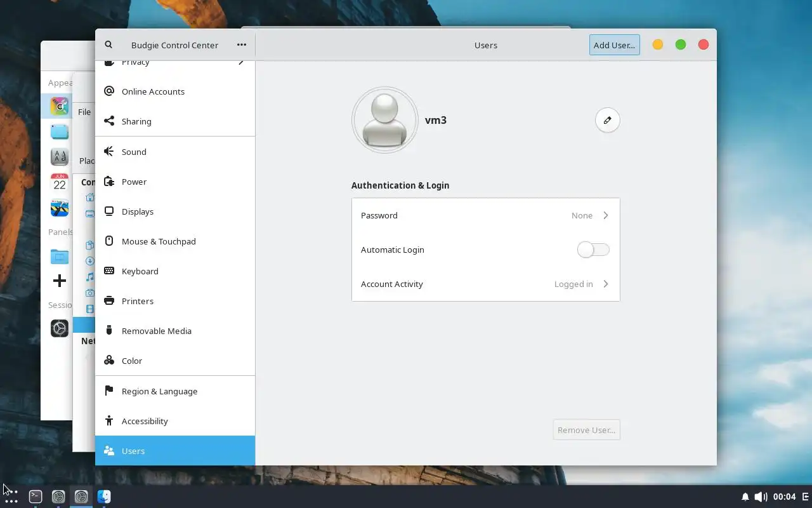The height and width of the screenshot is (508, 812).
Task: Click the Authentication & Login heading
Action: click(x=400, y=185)
